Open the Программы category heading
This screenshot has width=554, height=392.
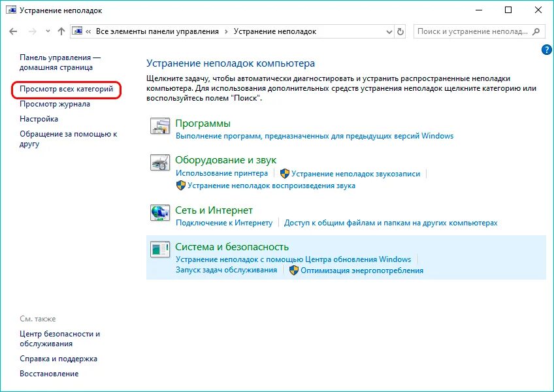pos(203,123)
